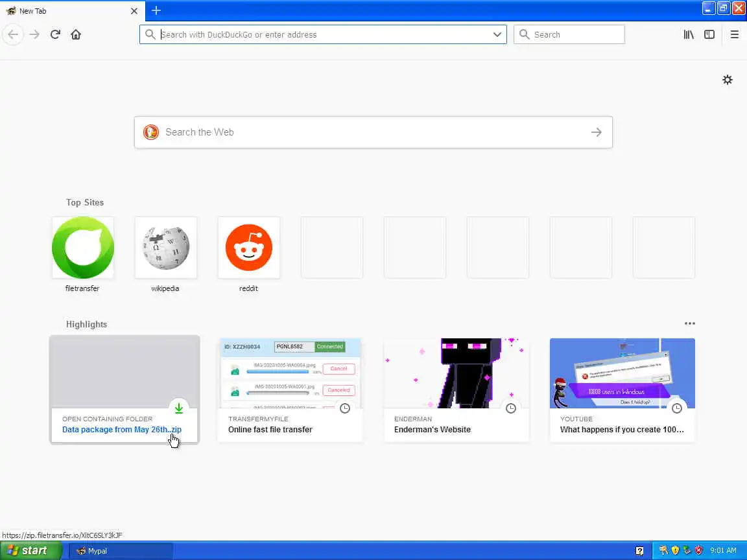Click the TransferMyFile card thumbnail

290,373
